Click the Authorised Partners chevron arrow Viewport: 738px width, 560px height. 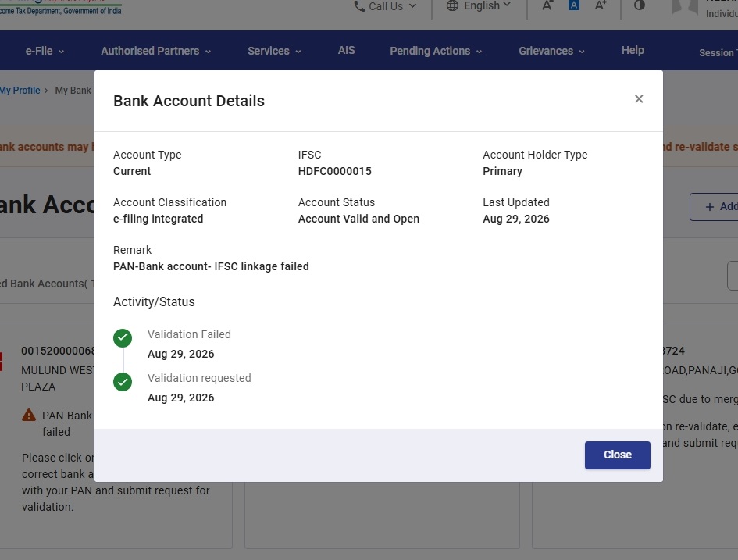point(208,52)
